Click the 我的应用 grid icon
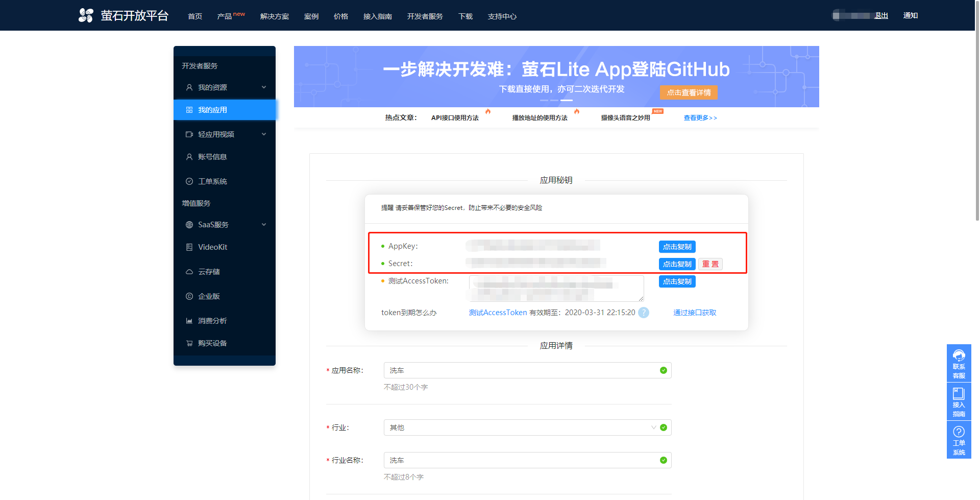980x500 pixels. pos(189,110)
